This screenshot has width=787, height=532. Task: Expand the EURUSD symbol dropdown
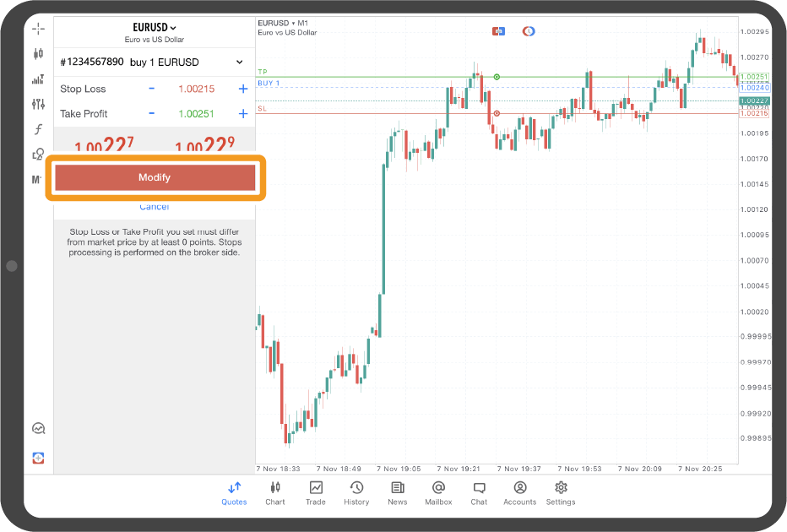pyautogui.click(x=155, y=28)
